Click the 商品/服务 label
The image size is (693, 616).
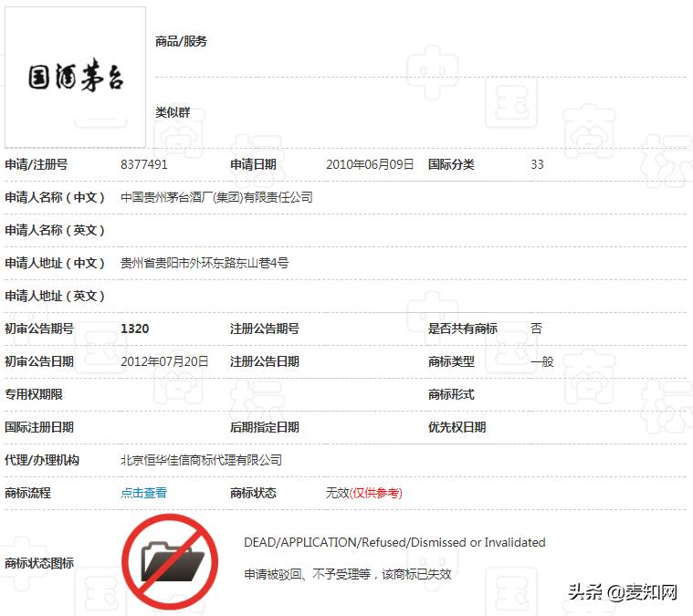tap(181, 41)
